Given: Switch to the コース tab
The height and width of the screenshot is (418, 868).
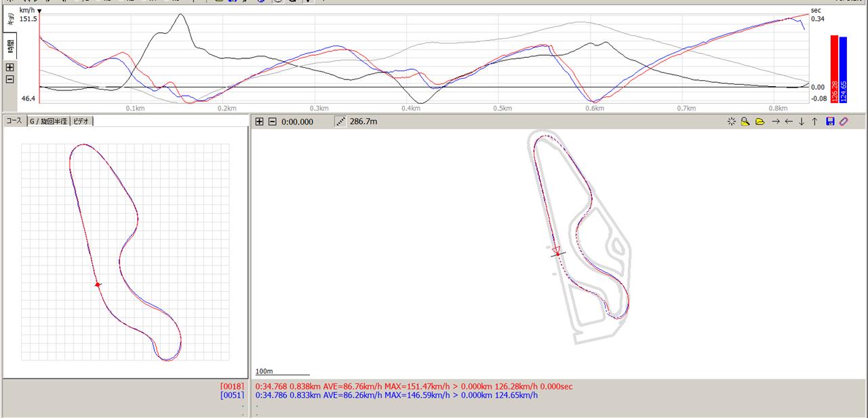Looking at the screenshot, I should click(x=14, y=121).
